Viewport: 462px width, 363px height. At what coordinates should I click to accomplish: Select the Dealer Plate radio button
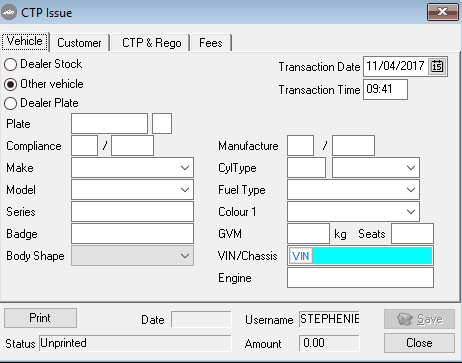tap(10, 103)
